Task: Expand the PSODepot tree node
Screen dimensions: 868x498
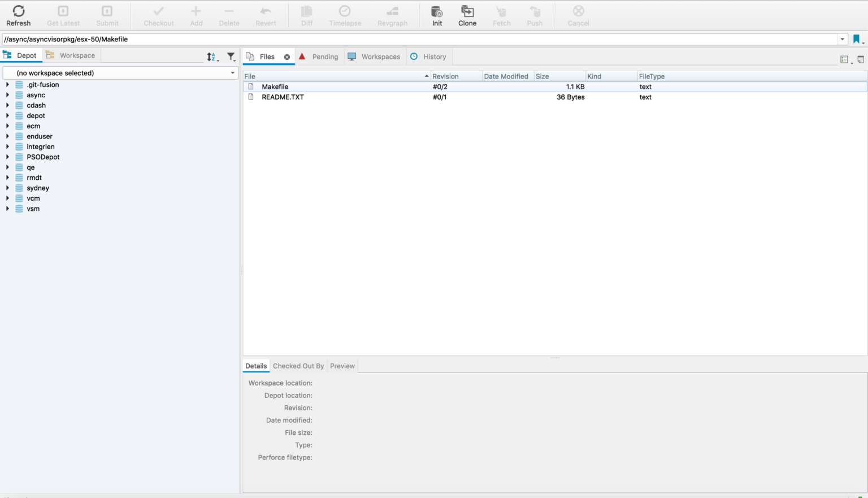Action: pyautogui.click(x=7, y=157)
